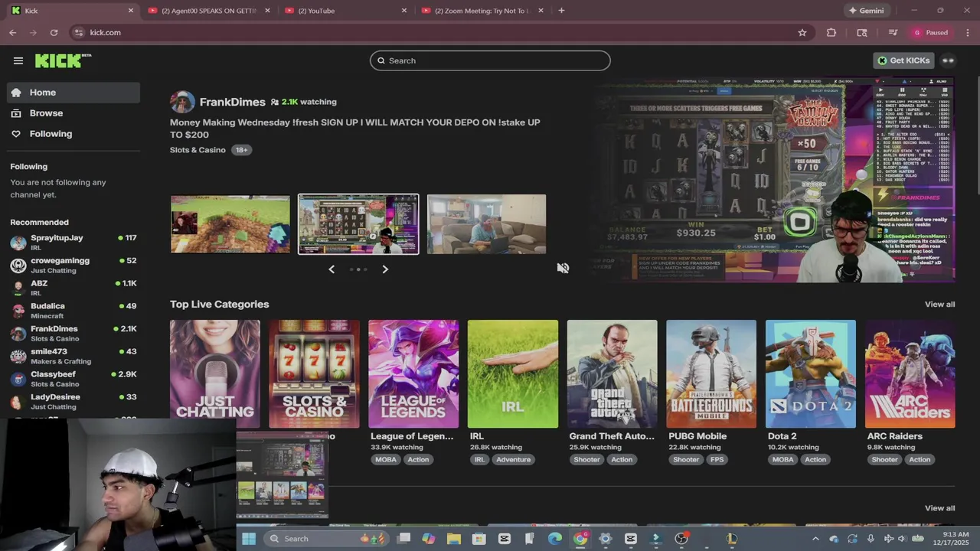Open the IRL category card
This screenshot has width=980, height=551.
pyautogui.click(x=513, y=373)
